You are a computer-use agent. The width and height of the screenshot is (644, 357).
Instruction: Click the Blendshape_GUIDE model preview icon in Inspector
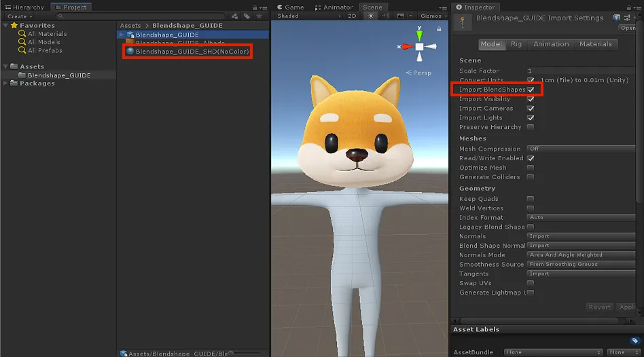coord(462,22)
